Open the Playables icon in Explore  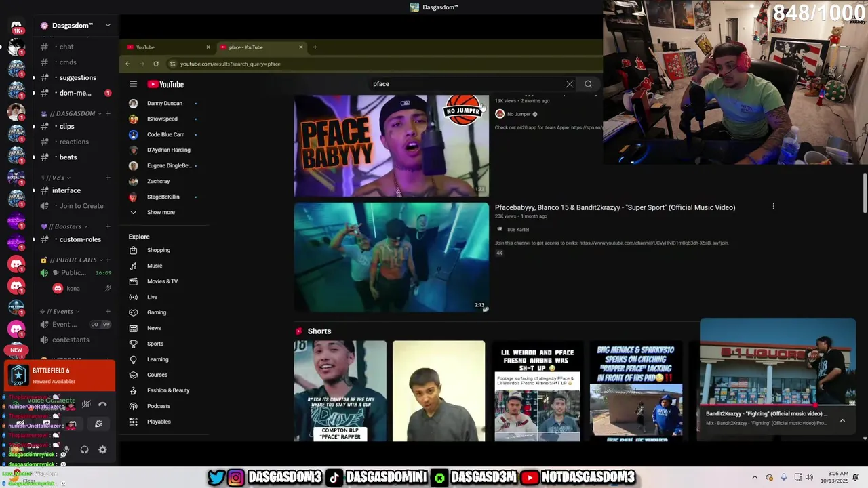(133, 422)
